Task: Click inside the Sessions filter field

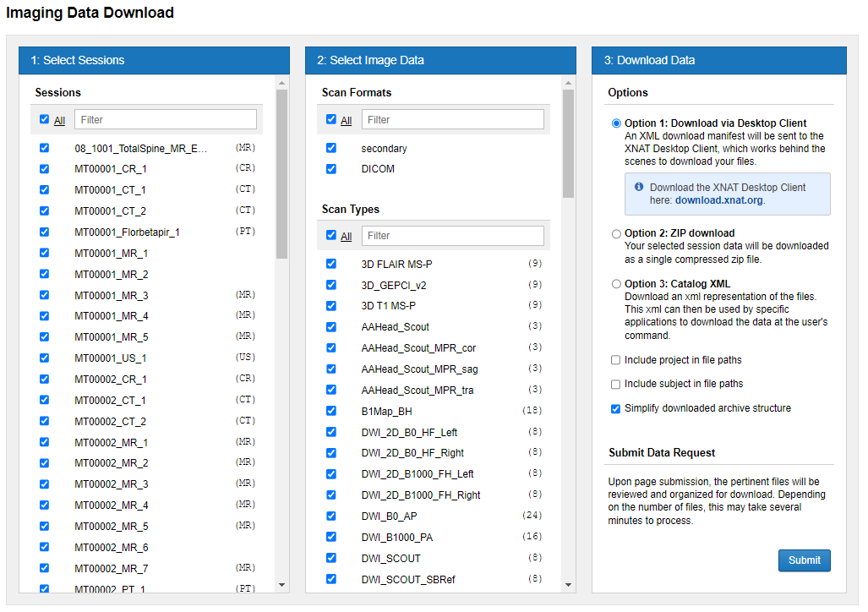Action: tap(165, 119)
